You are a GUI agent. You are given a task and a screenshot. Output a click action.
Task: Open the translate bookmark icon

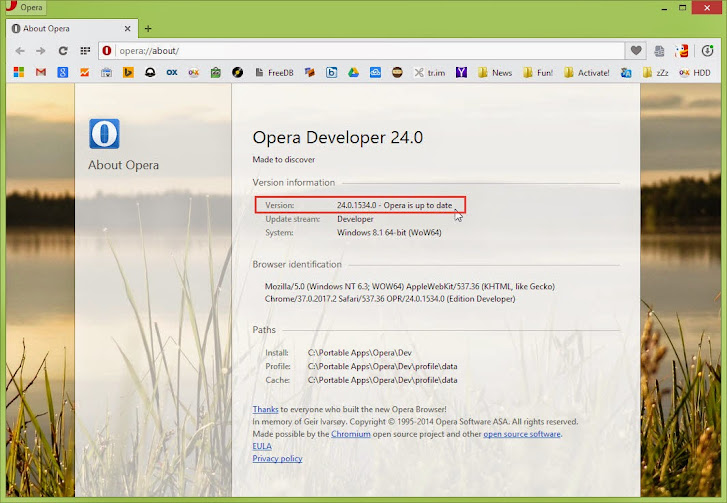pyautogui.click(x=626, y=72)
